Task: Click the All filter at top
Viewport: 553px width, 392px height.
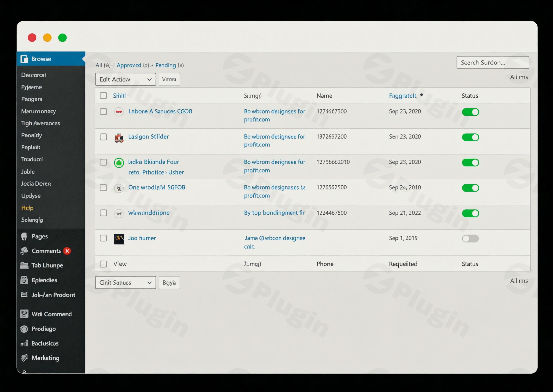Action: (x=99, y=65)
